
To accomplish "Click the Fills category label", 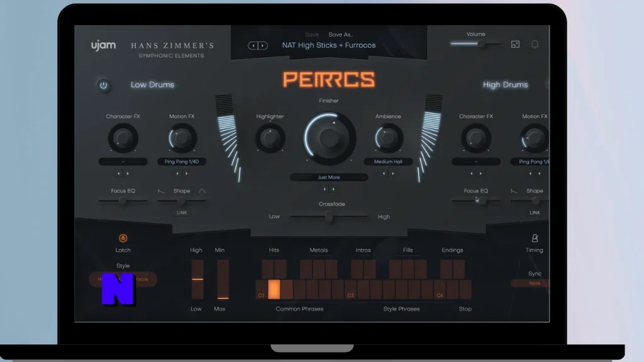I will 408,250.
